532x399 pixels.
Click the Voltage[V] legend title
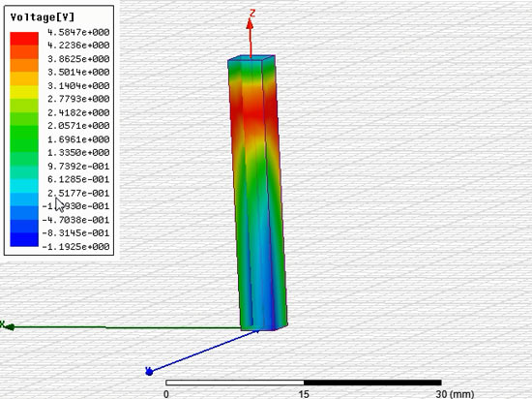pyautogui.click(x=42, y=17)
